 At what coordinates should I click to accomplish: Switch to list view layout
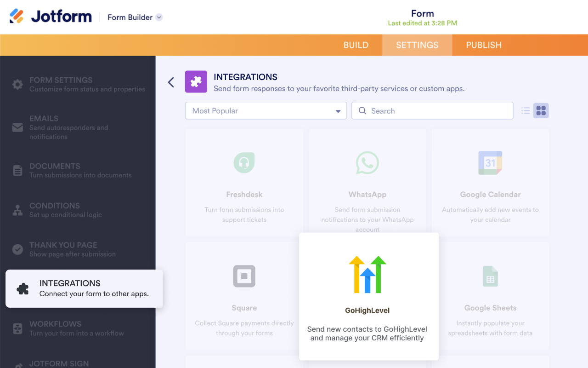click(526, 111)
